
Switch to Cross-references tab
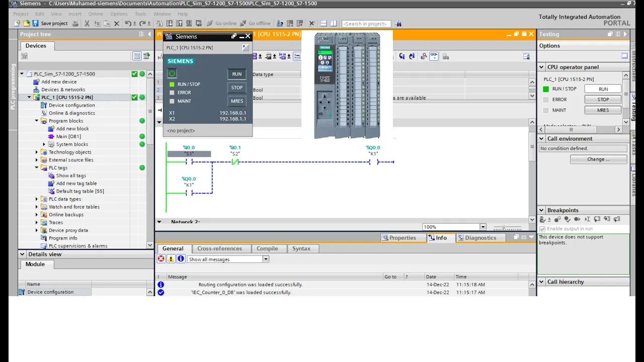click(x=219, y=248)
